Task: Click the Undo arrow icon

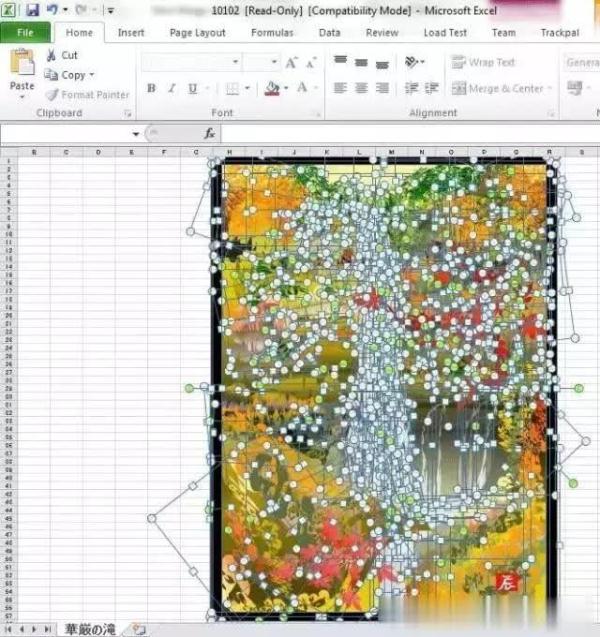Action: point(52,9)
